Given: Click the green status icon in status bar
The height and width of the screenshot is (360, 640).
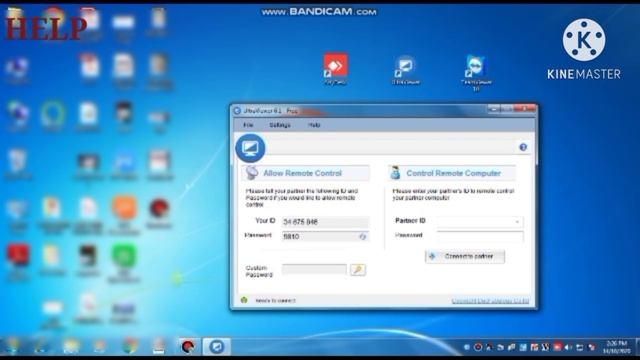Looking at the screenshot, I should (x=244, y=300).
